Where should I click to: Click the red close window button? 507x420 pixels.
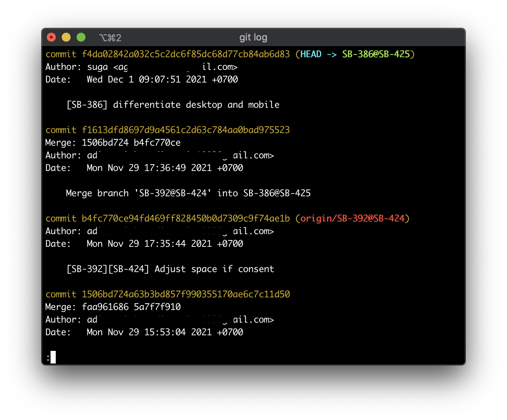(x=51, y=37)
